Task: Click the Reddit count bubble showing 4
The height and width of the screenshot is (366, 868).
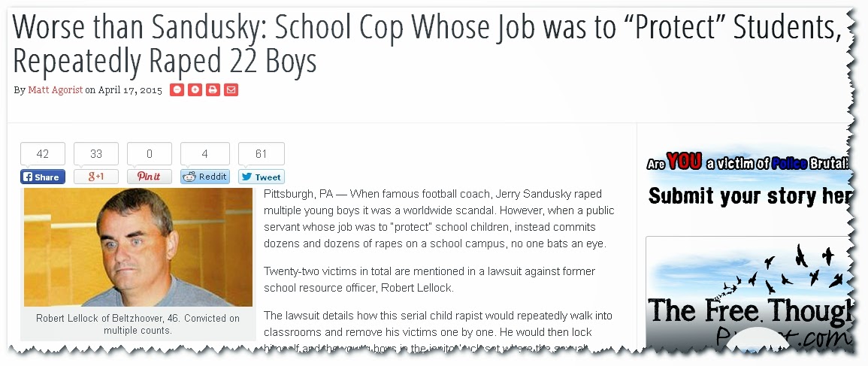Action: 205,154
